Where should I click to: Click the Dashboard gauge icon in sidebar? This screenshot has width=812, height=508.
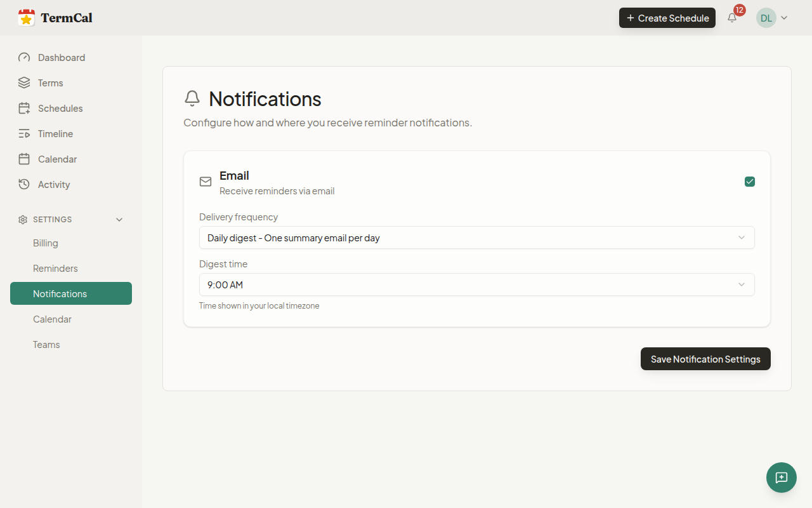(x=24, y=58)
